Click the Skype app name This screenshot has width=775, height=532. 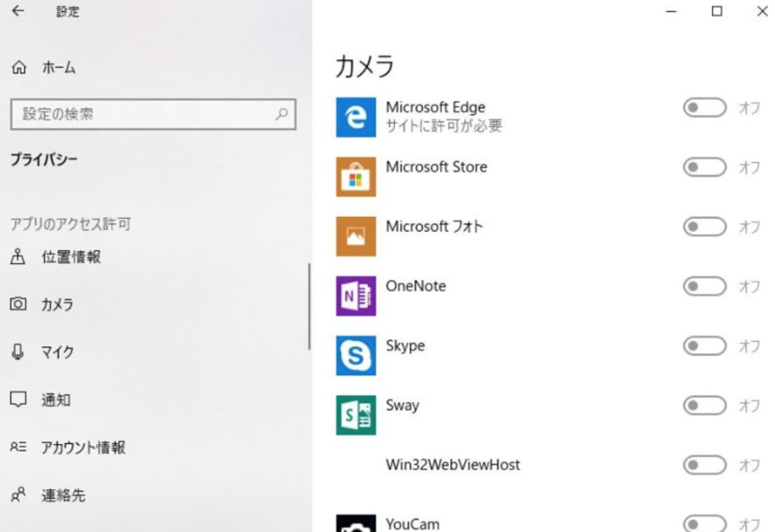pos(405,346)
